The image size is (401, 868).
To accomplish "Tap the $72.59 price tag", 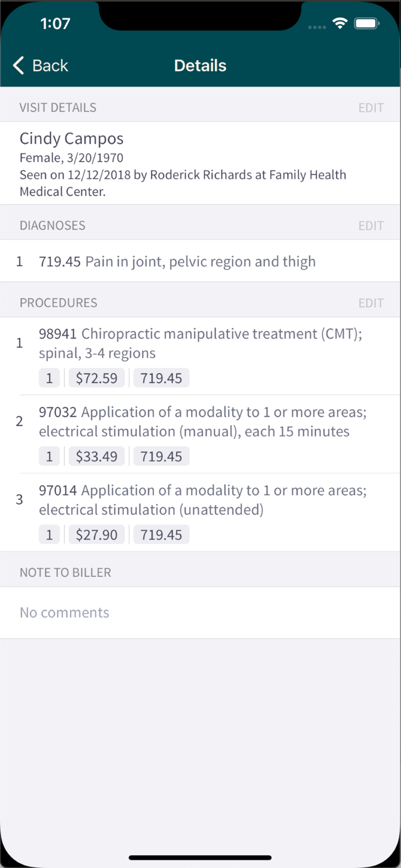I will [97, 378].
